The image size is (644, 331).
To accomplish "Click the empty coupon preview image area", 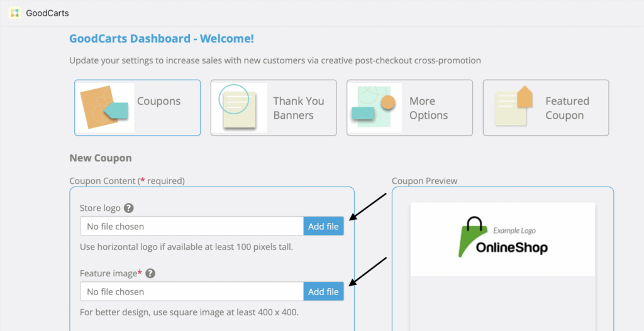I will point(502,303).
